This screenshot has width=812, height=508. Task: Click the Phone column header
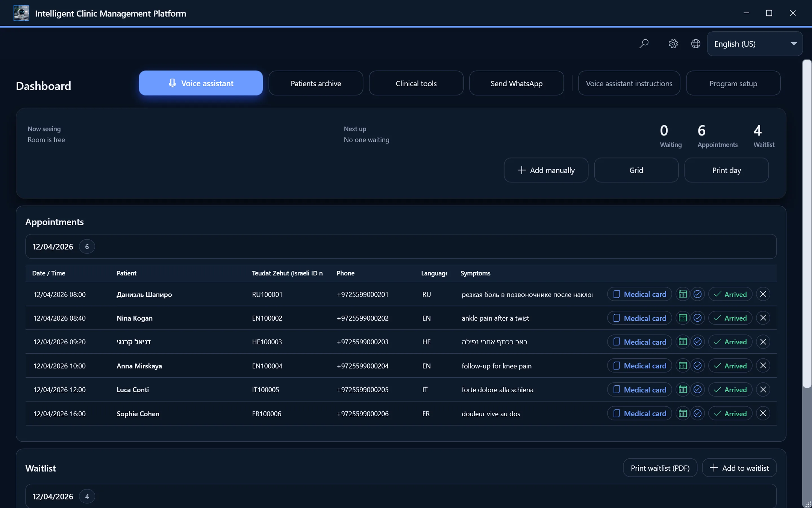(x=345, y=273)
